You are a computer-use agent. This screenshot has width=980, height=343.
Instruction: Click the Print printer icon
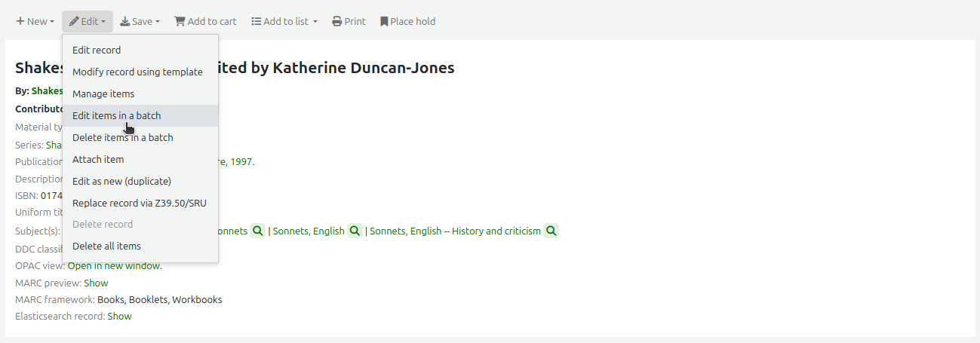[337, 22]
